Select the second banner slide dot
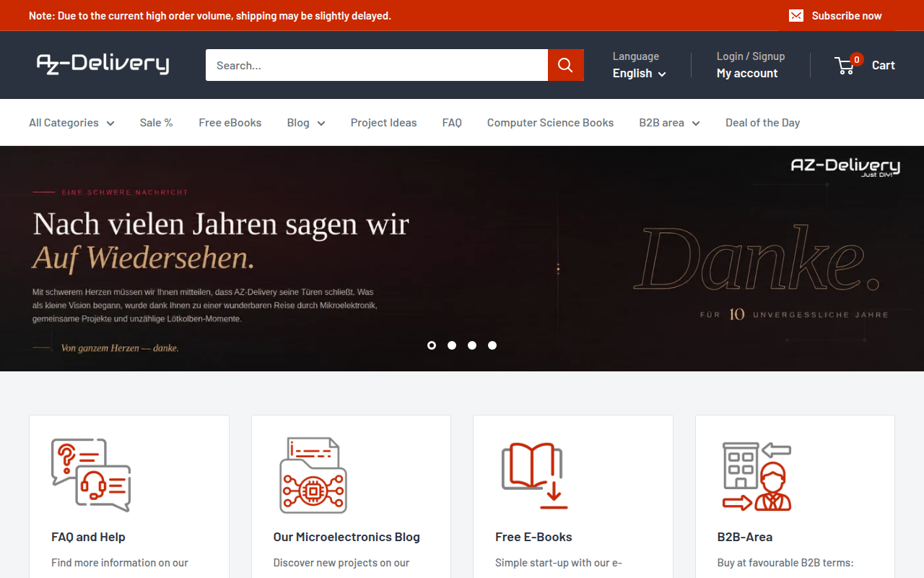The width and height of the screenshot is (924, 578). pos(452,345)
